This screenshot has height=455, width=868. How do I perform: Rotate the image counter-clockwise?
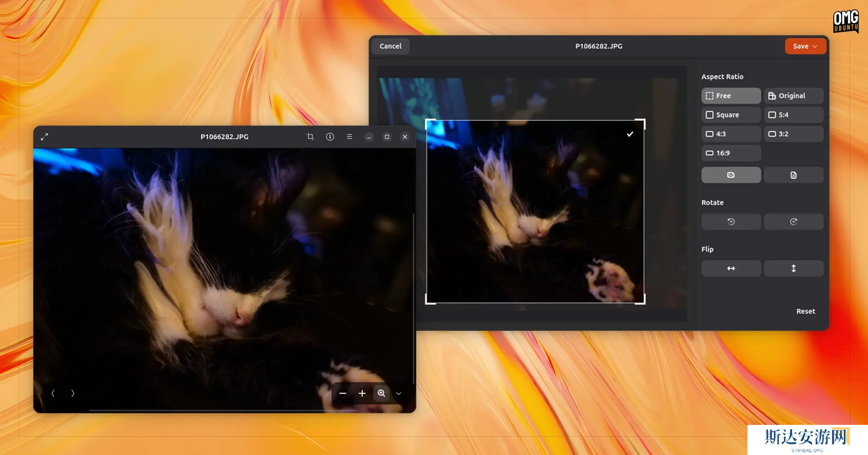point(731,222)
